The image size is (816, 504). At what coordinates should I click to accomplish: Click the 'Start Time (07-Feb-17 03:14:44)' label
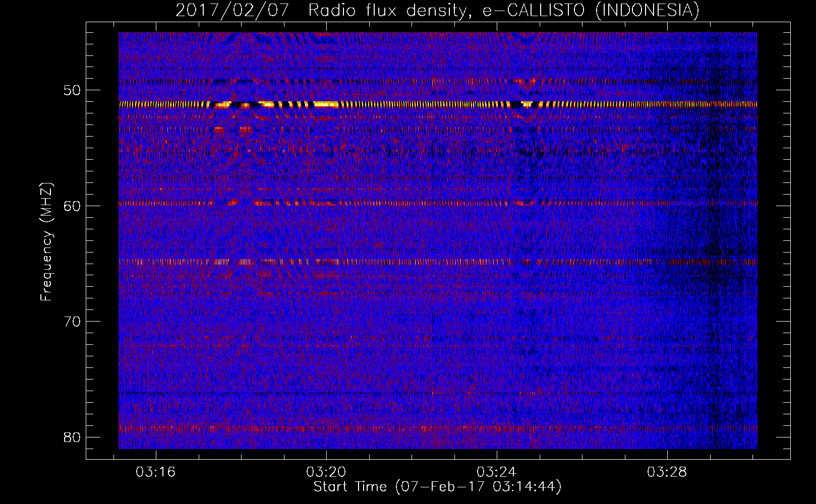pyautogui.click(x=437, y=487)
